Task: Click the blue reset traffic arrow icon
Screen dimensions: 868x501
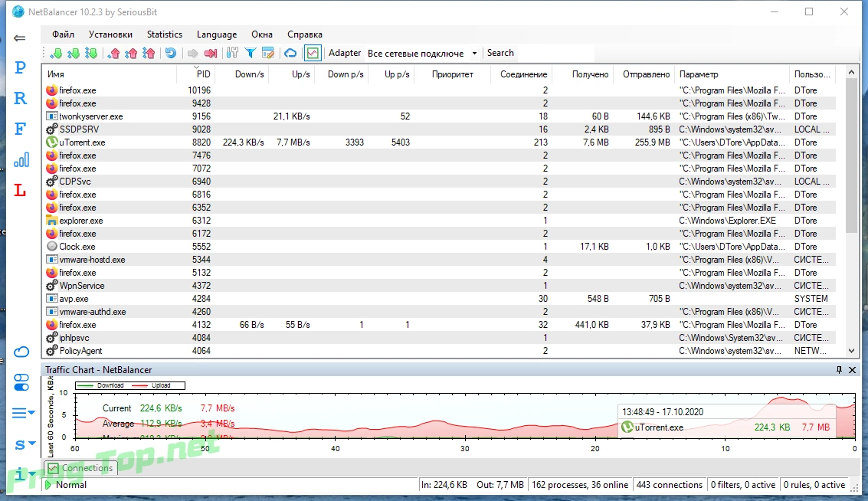Action: (171, 53)
